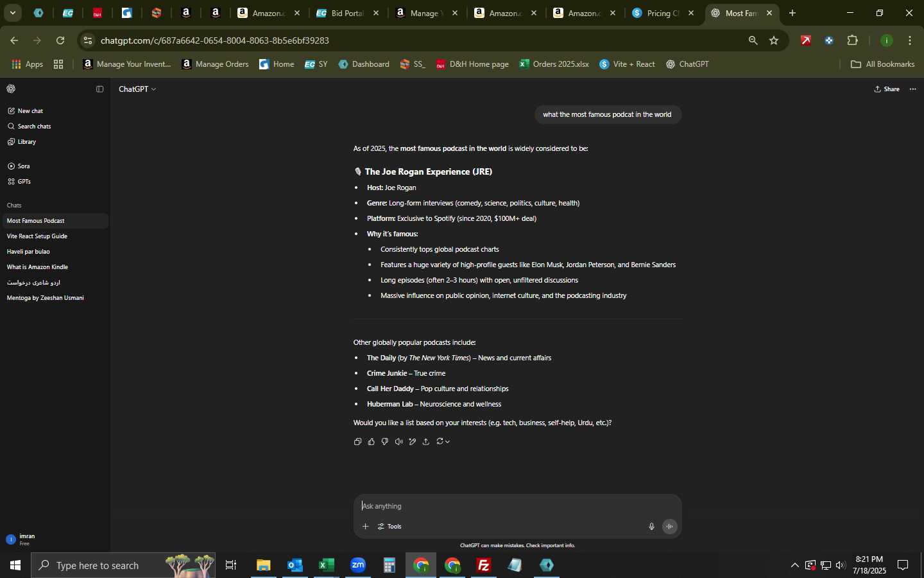Start a New chat
The height and width of the screenshot is (578, 924).
point(55,111)
